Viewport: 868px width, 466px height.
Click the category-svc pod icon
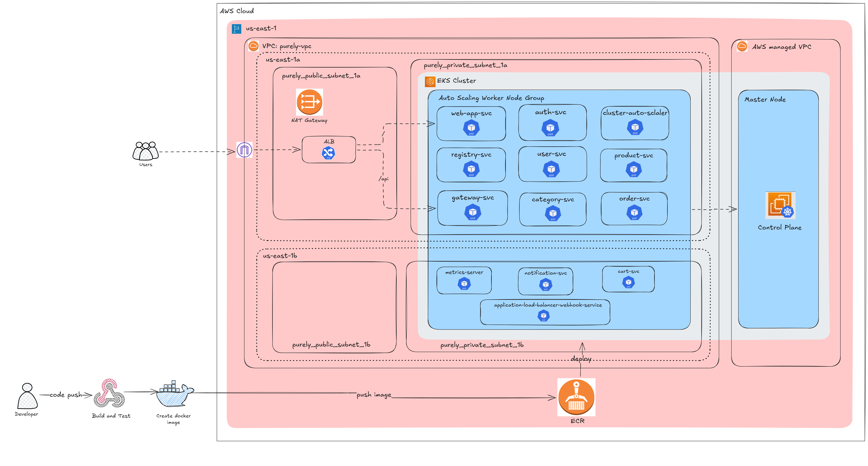click(x=553, y=214)
